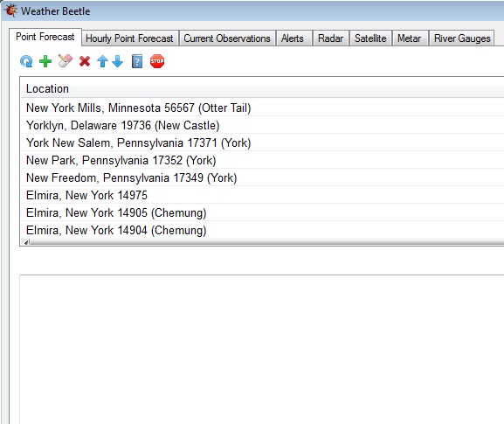Open the River Gauges tab

coord(461,38)
